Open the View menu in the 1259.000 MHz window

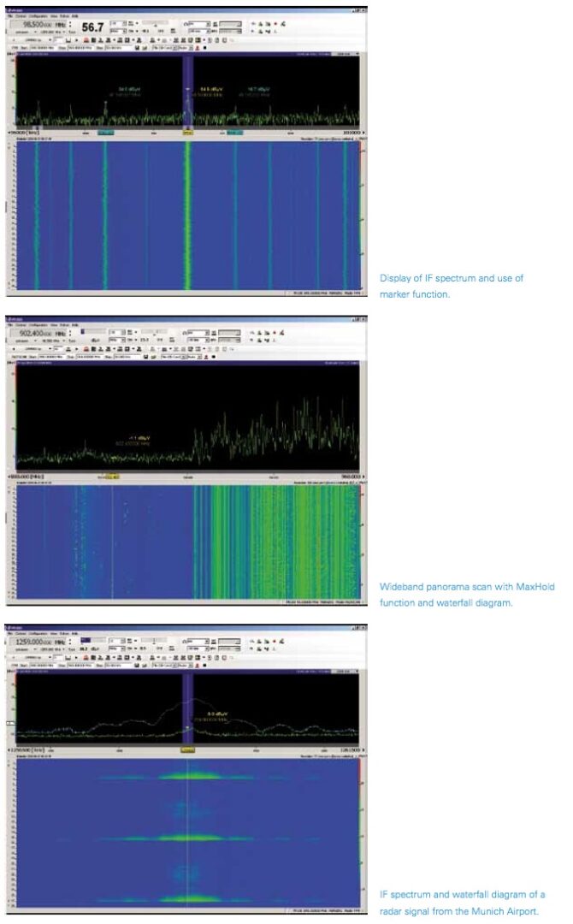54,634
